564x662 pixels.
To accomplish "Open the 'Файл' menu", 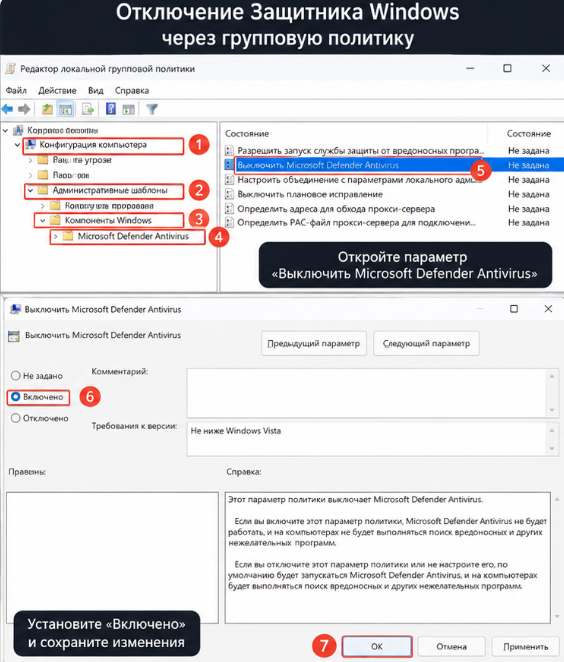I will (x=16, y=90).
